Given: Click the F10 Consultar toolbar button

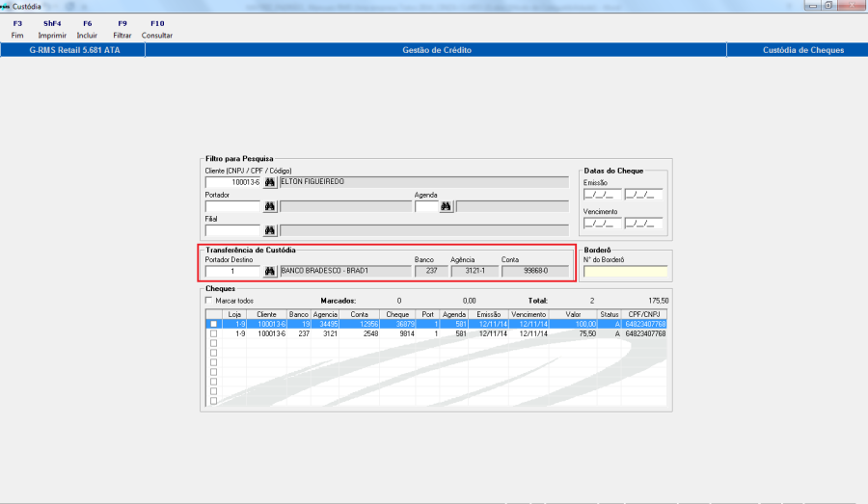Looking at the screenshot, I should click(157, 29).
